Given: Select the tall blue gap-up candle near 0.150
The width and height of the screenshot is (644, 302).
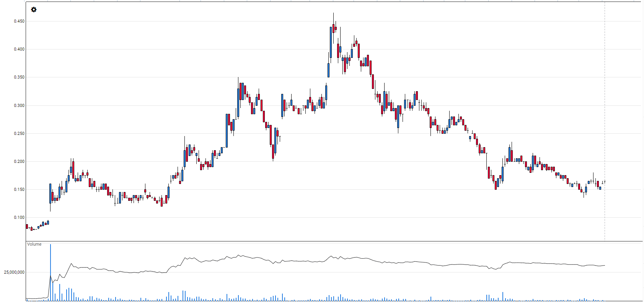Looking at the screenshot, I should (x=50, y=194).
